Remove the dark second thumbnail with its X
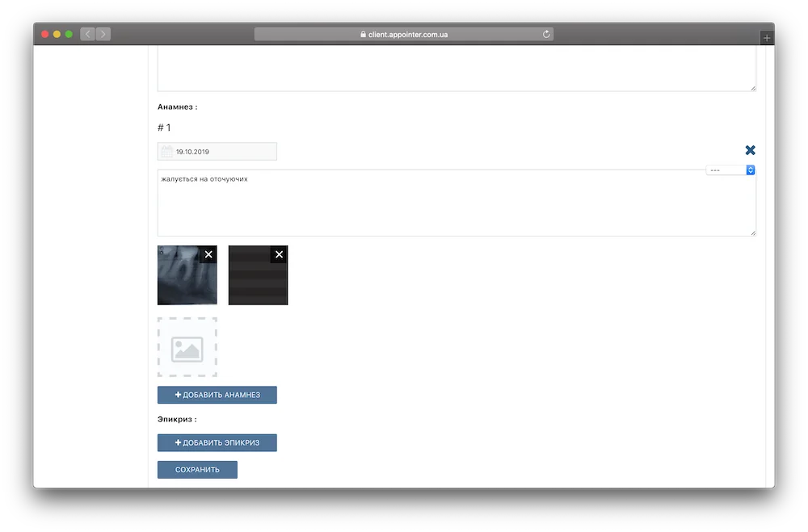The height and width of the screenshot is (532, 808). point(279,254)
